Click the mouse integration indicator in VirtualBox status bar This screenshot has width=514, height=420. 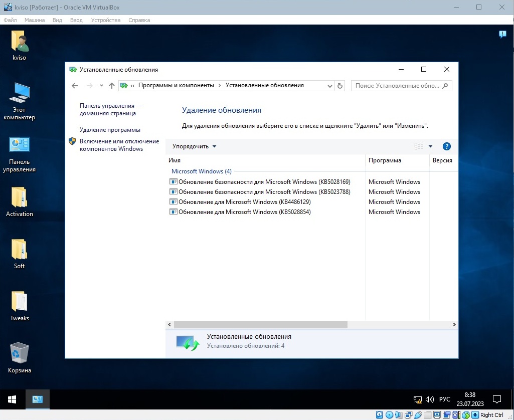(x=465, y=415)
